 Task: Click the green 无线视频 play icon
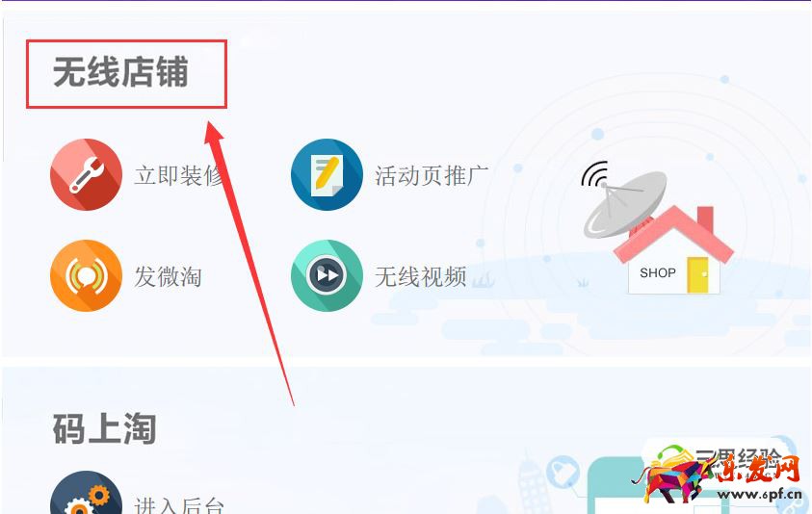327,275
